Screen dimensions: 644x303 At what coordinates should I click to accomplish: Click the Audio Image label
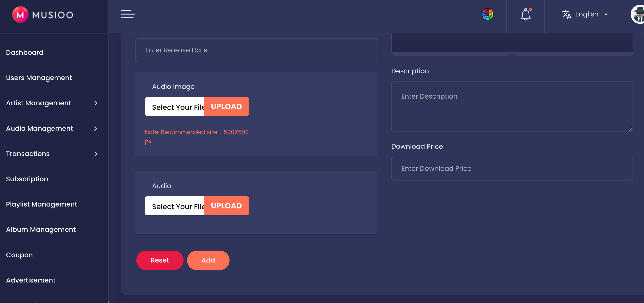(x=173, y=86)
